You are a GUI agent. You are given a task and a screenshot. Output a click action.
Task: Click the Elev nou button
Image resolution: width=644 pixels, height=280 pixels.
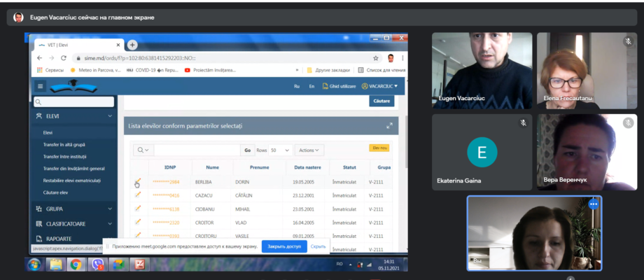379,148
